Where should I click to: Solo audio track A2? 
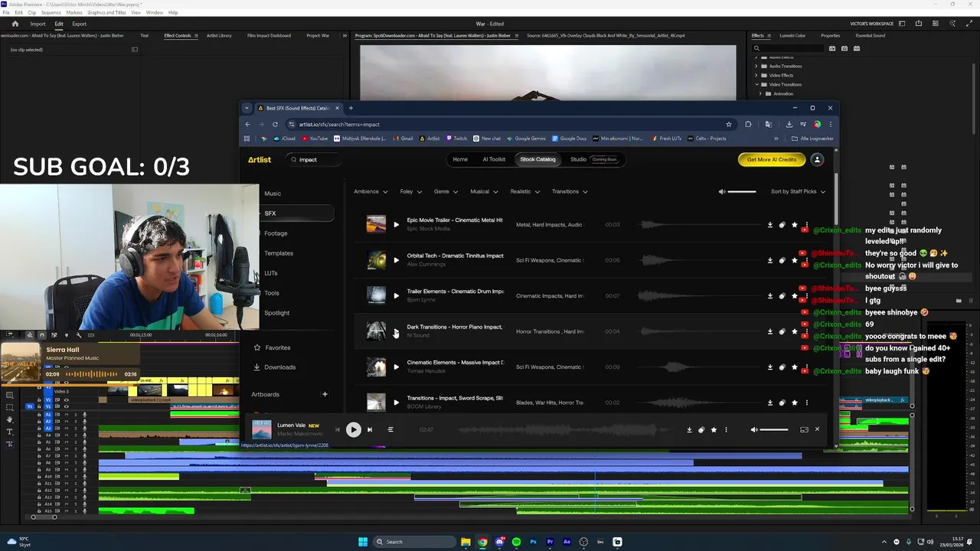[76, 421]
